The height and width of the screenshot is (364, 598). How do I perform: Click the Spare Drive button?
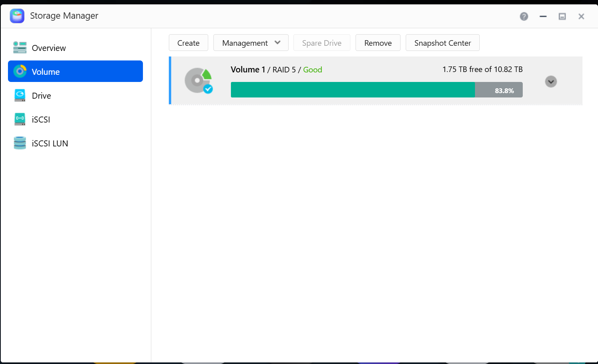(322, 43)
